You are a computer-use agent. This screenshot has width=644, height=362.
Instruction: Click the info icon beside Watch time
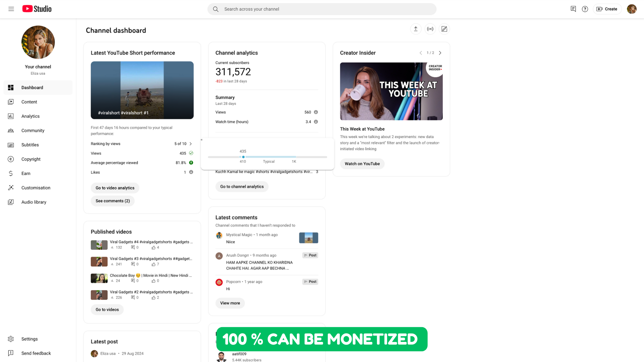click(x=316, y=122)
